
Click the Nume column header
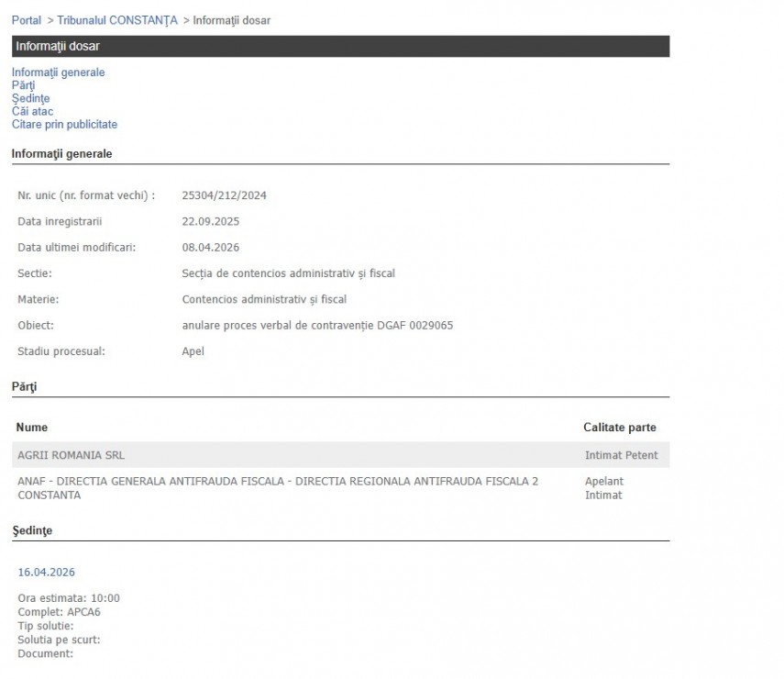coord(32,428)
